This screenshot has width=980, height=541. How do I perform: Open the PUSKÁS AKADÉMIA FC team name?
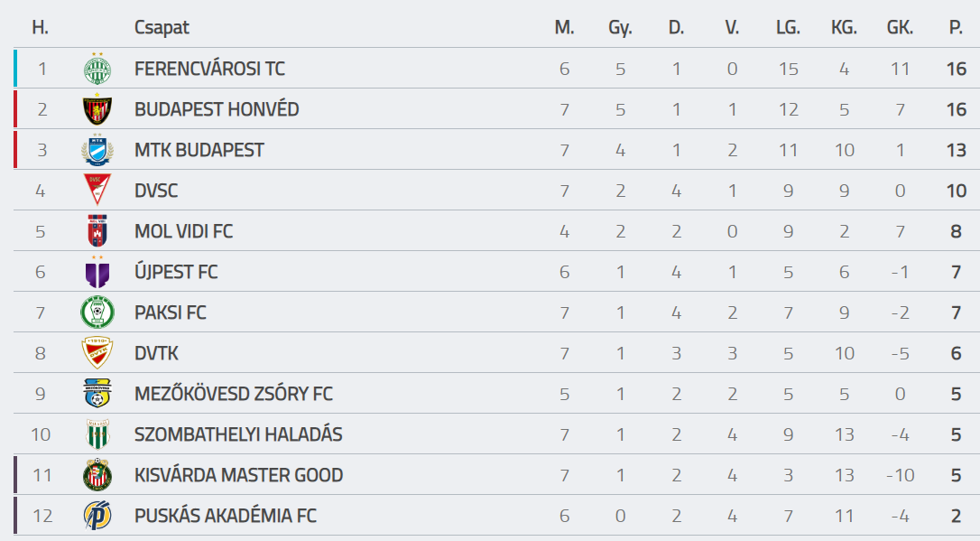click(225, 516)
